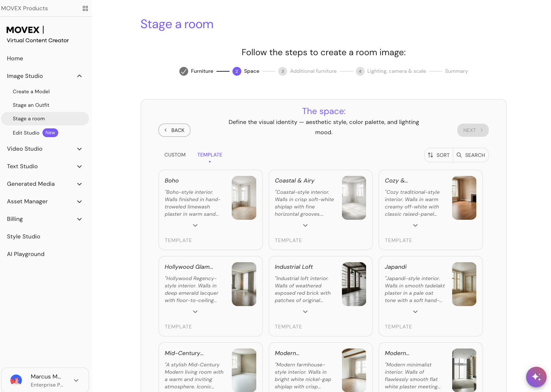
Task: Open AI Playground
Action: (x=26, y=254)
